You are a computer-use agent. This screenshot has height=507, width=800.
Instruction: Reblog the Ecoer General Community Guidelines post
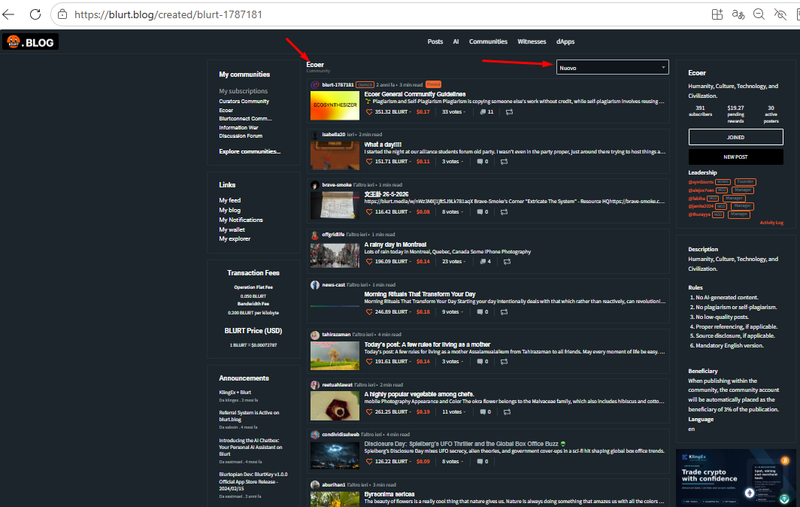click(x=509, y=112)
